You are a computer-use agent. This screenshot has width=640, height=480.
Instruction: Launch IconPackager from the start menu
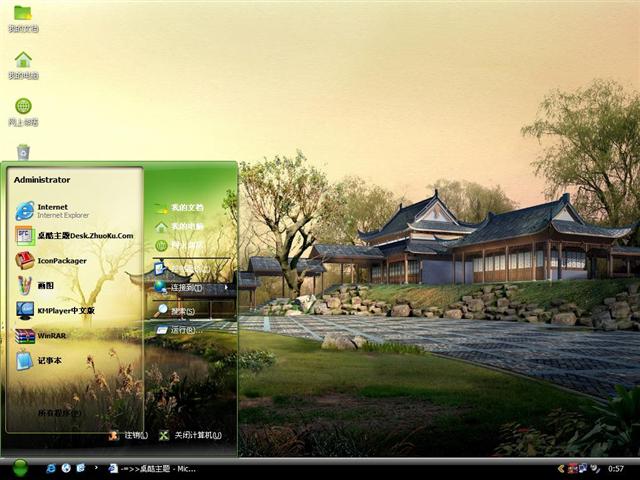click(x=51, y=261)
